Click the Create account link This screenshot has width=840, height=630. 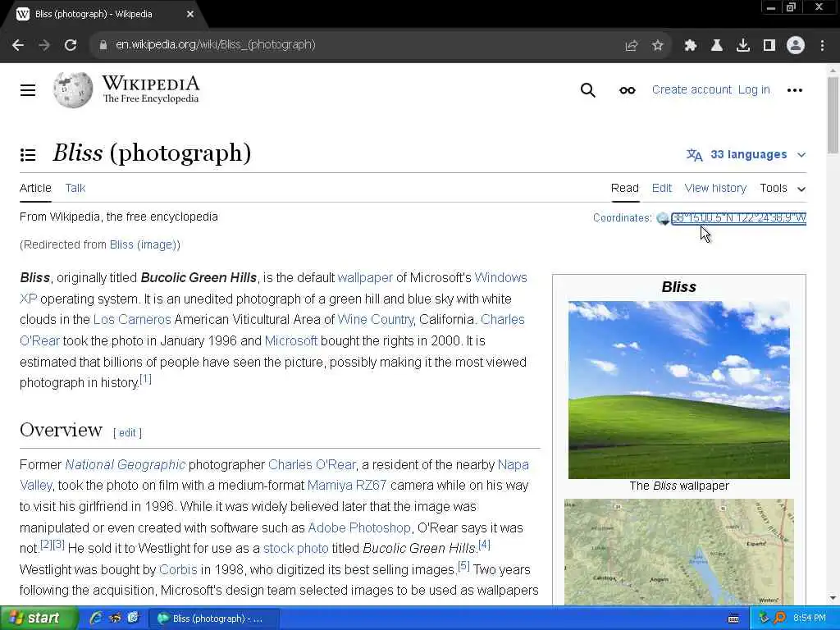691,89
